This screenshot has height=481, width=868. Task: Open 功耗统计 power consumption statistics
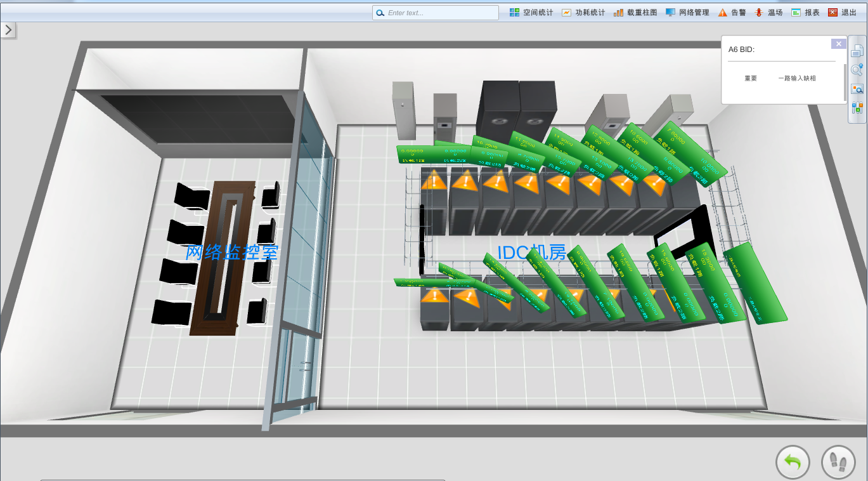(x=583, y=13)
